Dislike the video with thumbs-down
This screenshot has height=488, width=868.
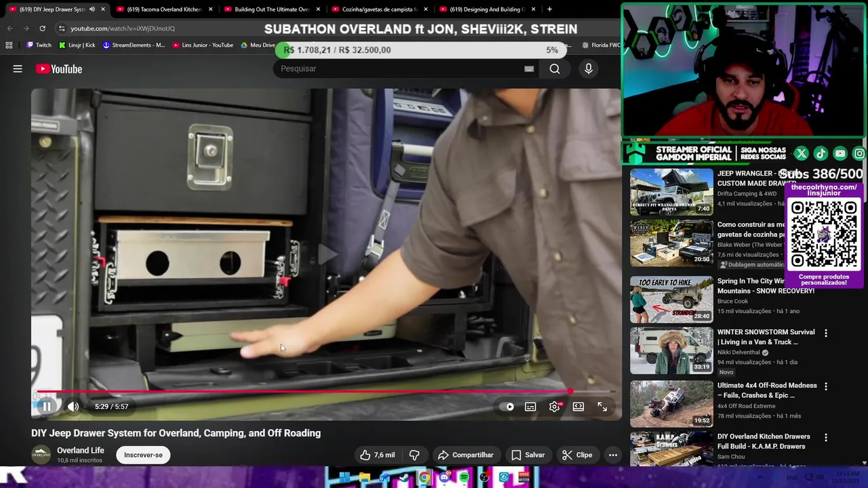click(414, 455)
